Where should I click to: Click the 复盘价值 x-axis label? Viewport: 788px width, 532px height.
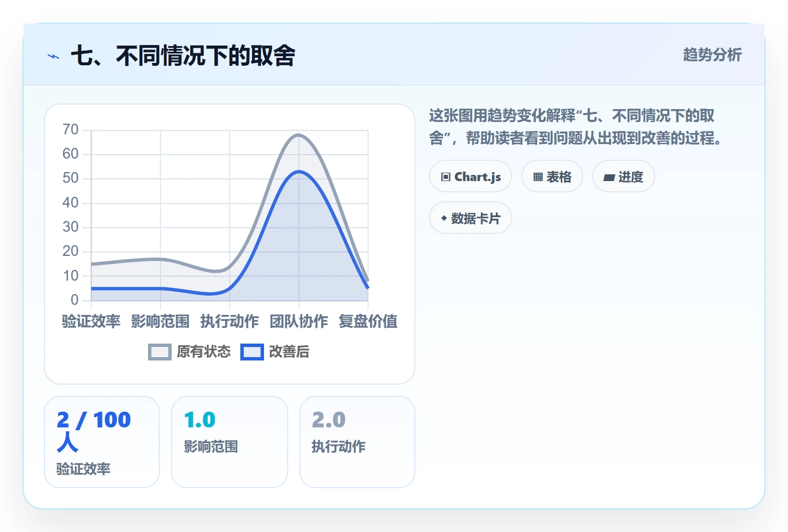tap(368, 321)
